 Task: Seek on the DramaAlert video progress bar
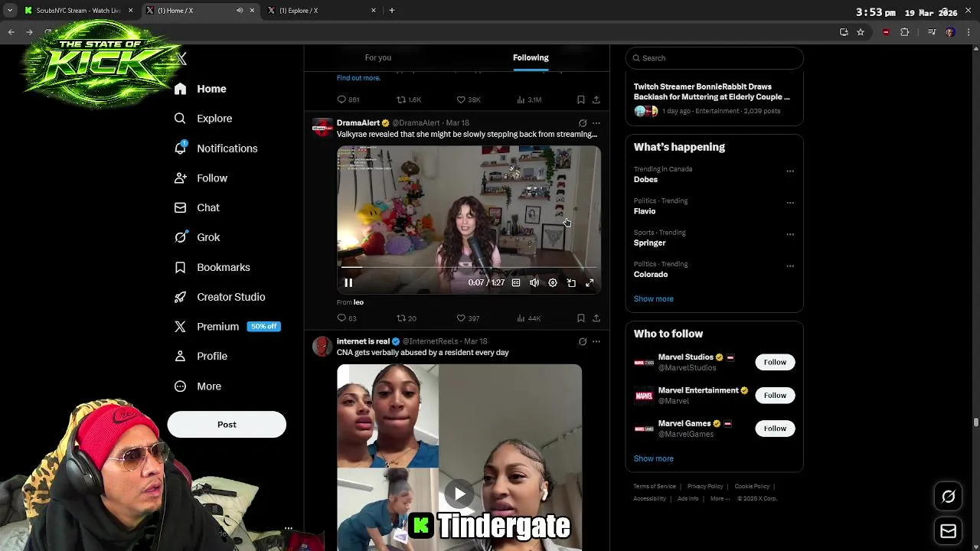469,269
